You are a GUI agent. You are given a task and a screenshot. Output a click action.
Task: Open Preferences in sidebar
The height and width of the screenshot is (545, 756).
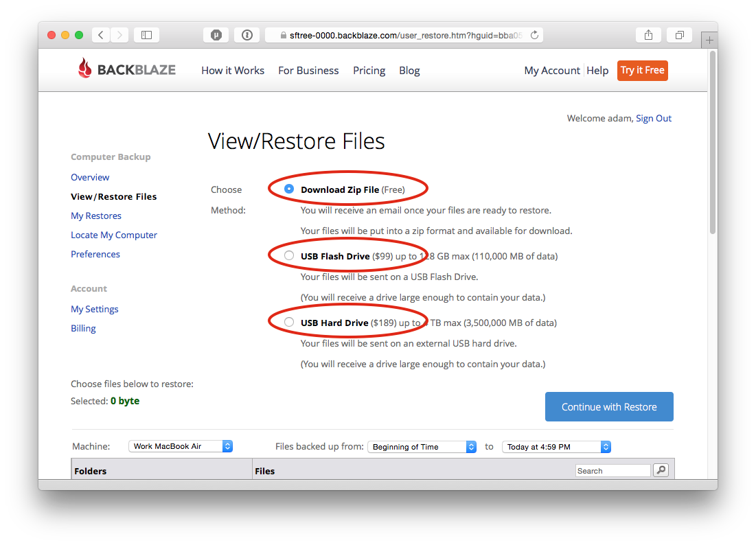[x=95, y=254]
